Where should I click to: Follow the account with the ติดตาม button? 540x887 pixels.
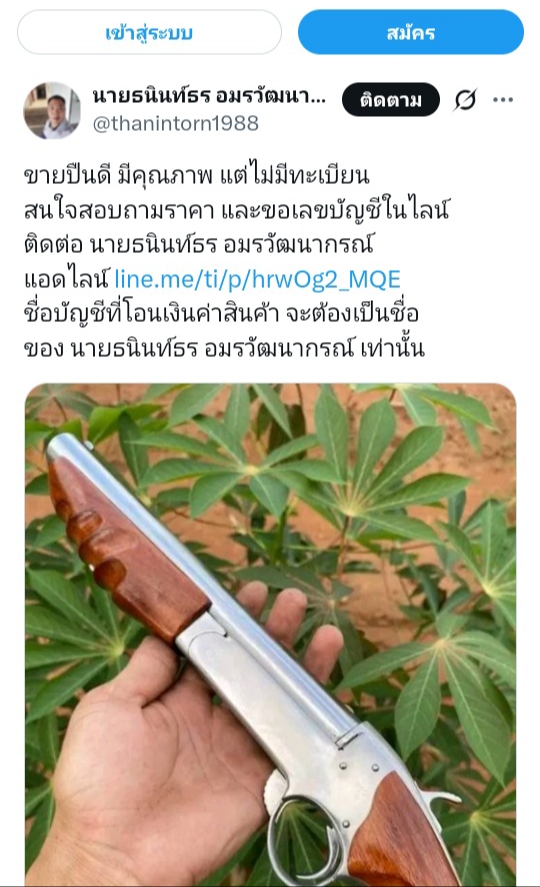pos(391,100)
